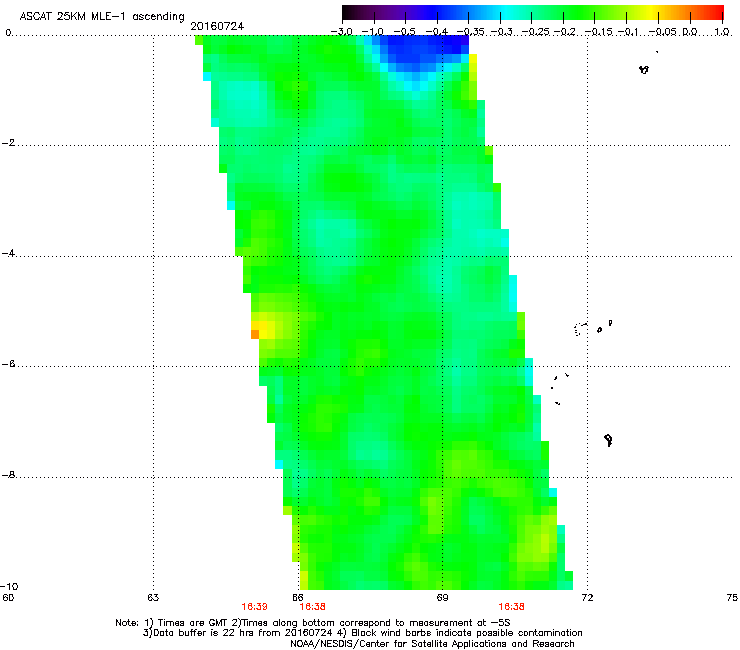Screen dimensions: 740x650
Task: Click the -0.25 color scale label
Action: 535,32
